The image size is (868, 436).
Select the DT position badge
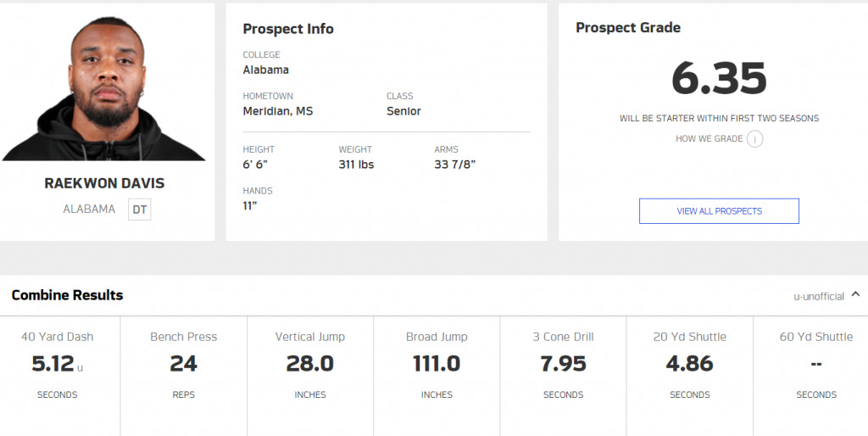pyautogui.click(x=140, y=210)
